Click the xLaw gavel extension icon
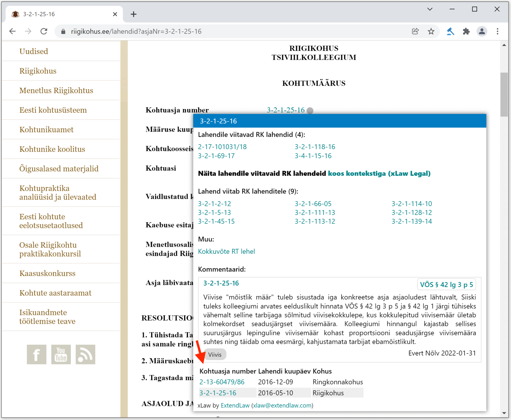Viewport: 511px width, 420px height. pyautogui.click(x=450, y=31)
